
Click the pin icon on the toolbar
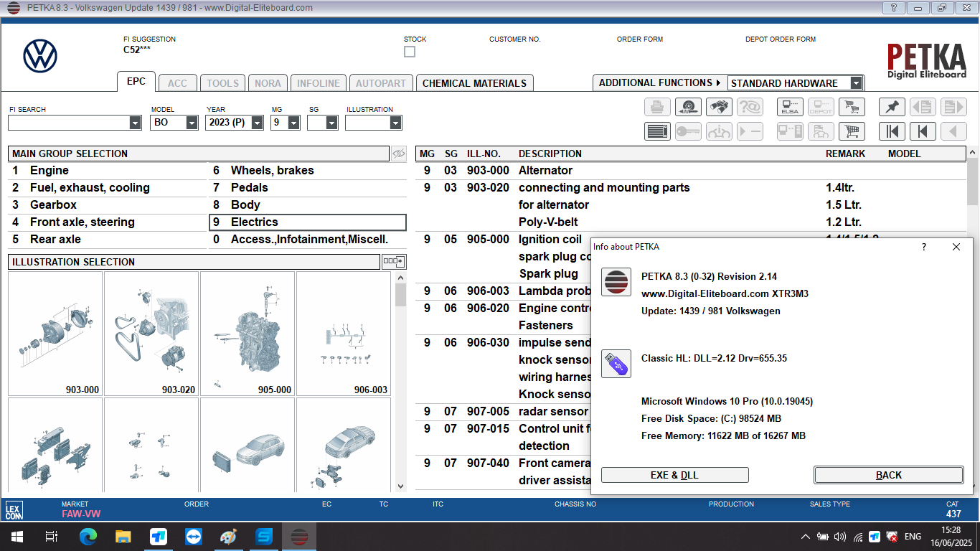coord(890,106)
